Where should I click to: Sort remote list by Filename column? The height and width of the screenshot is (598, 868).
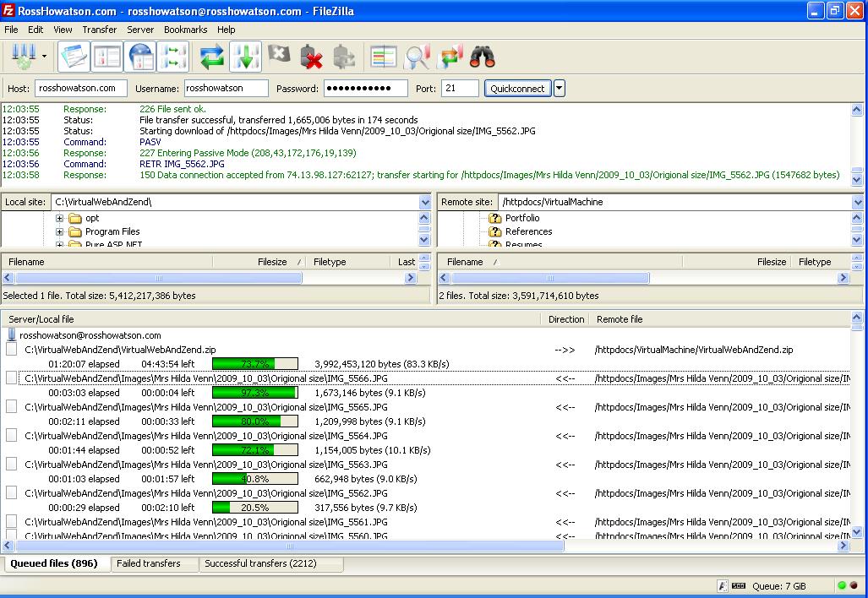pyautogui.click(x=560, y=262)
